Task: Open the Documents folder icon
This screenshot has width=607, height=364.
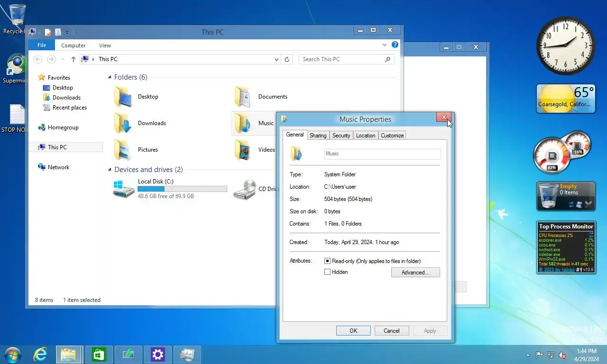Action: tap(243, 97)
